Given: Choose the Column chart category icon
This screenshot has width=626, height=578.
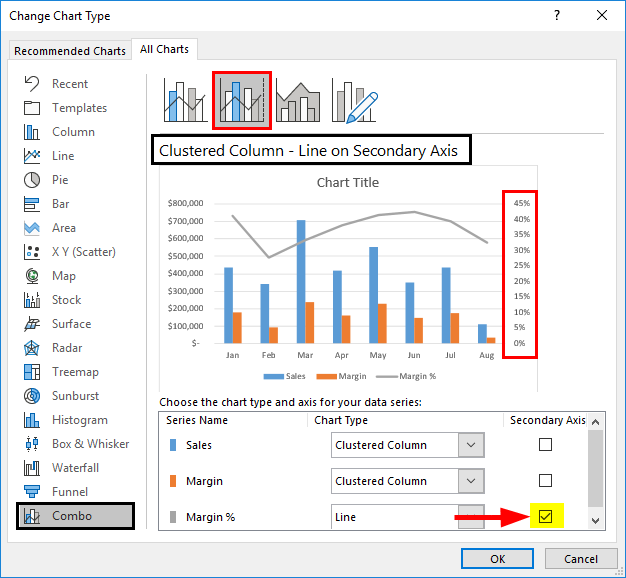Looking at the screenshot, I should pos(32,132).
